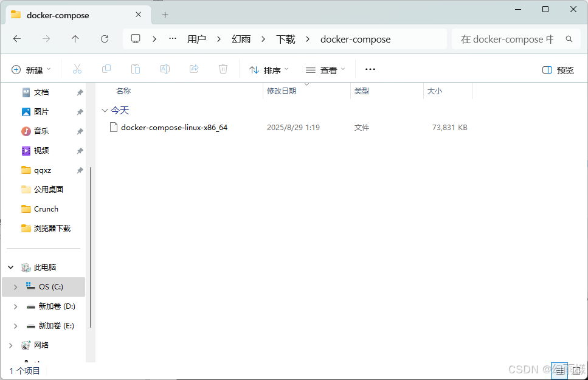This screenshot has height=380, width=588.
Task: Add a new Explorer tab
Action: (165, 15)
